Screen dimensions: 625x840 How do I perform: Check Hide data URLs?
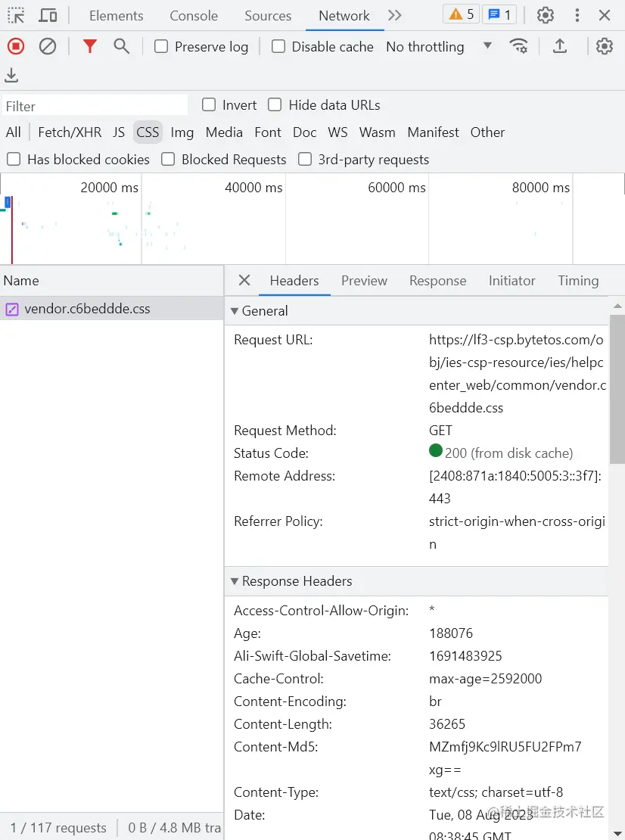pos(275,104)
